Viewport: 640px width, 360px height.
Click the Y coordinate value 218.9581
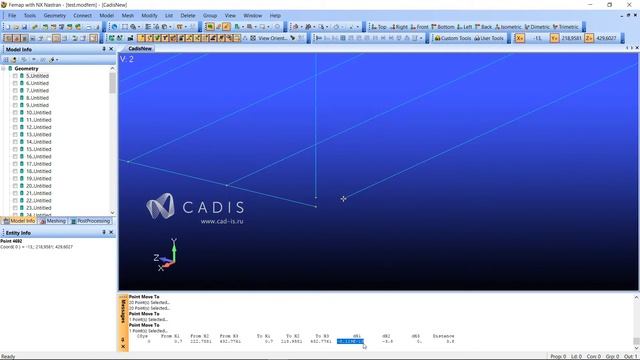coord(571,38)
